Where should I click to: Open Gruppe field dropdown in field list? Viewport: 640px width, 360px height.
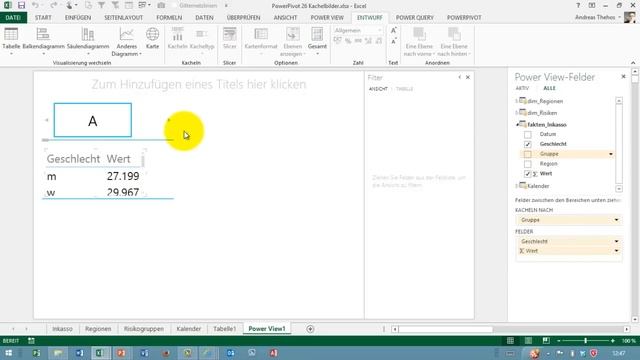[611, 154]
